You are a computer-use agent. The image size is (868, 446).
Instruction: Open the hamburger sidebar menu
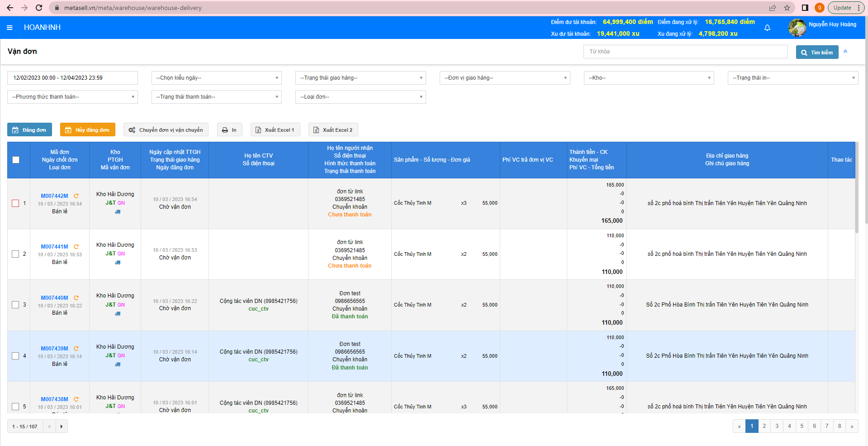(x=9, y=28)
